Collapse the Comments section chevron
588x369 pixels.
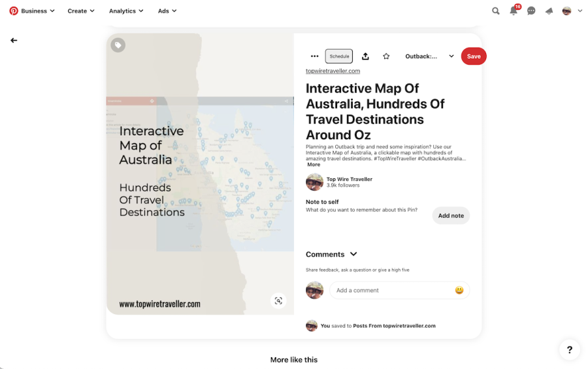click(x=353, y=254)
